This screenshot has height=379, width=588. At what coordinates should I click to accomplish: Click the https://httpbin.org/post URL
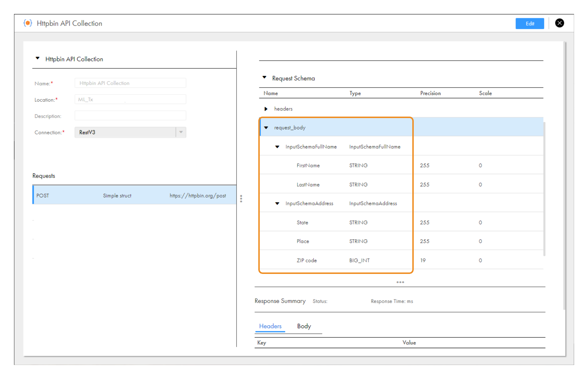[198, 195]
